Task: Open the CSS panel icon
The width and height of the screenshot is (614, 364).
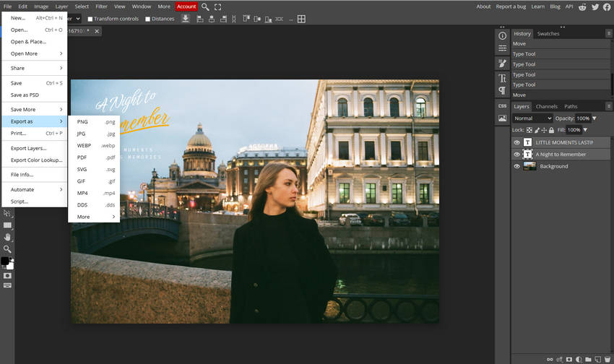Action: point(503,106)
